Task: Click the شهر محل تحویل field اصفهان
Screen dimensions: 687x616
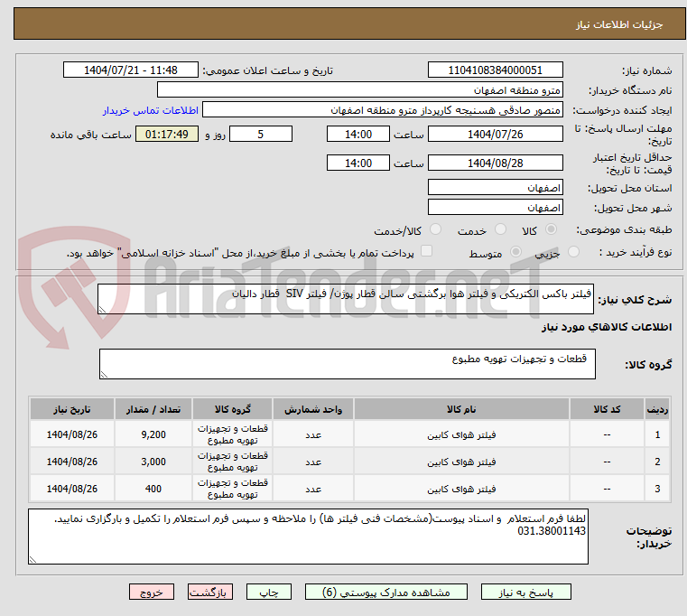Action: coord(495,208)
